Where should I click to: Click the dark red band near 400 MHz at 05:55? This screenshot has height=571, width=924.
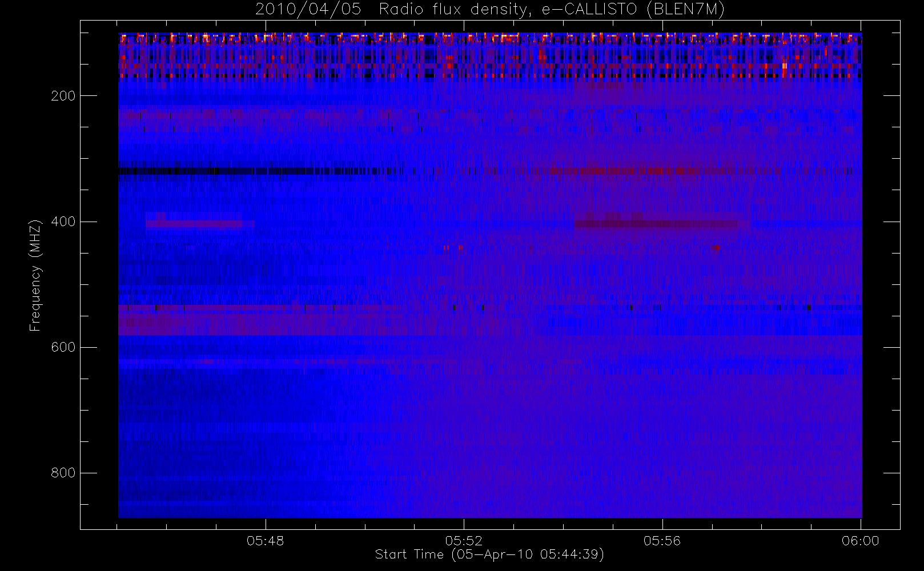click(x=656, y=224)
